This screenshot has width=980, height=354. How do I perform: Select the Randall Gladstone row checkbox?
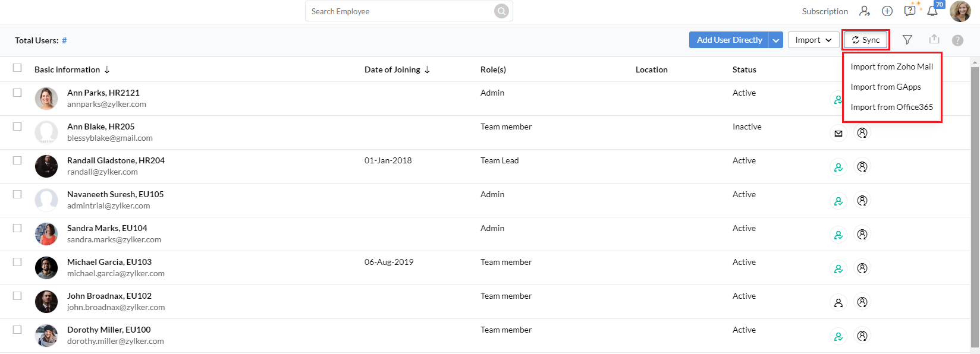tap(17, 160)
